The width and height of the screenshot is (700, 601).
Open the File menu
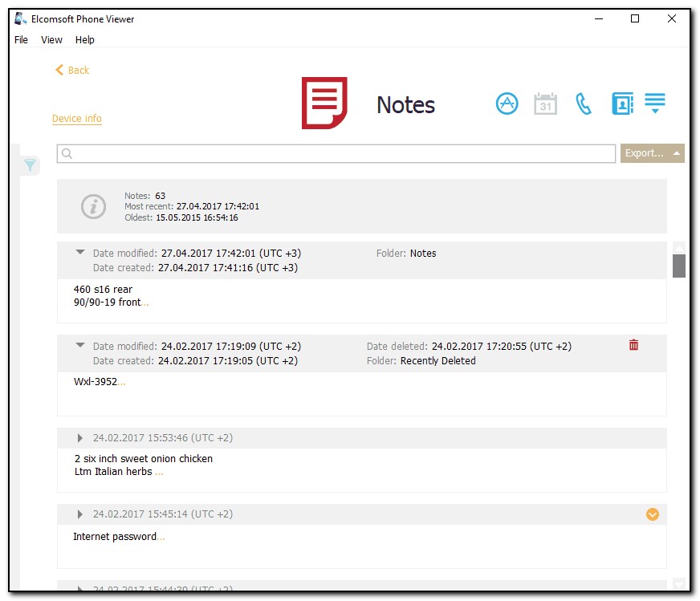point(21,40)
